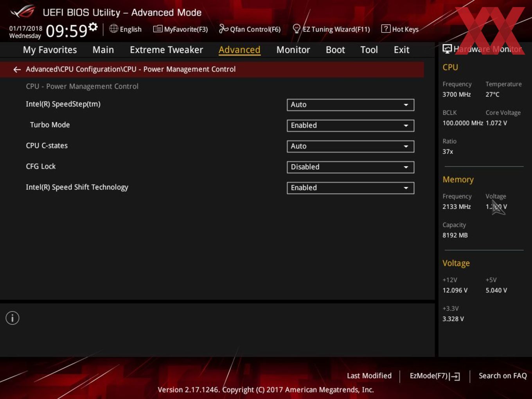Open Turbo Mode dropdown

(350, 126)
